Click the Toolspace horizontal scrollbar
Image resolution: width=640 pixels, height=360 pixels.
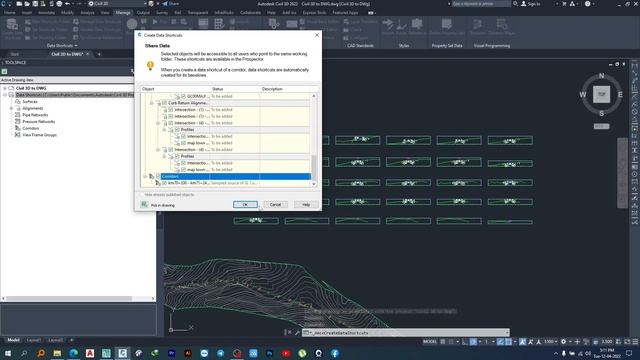[x=69, y=298]
